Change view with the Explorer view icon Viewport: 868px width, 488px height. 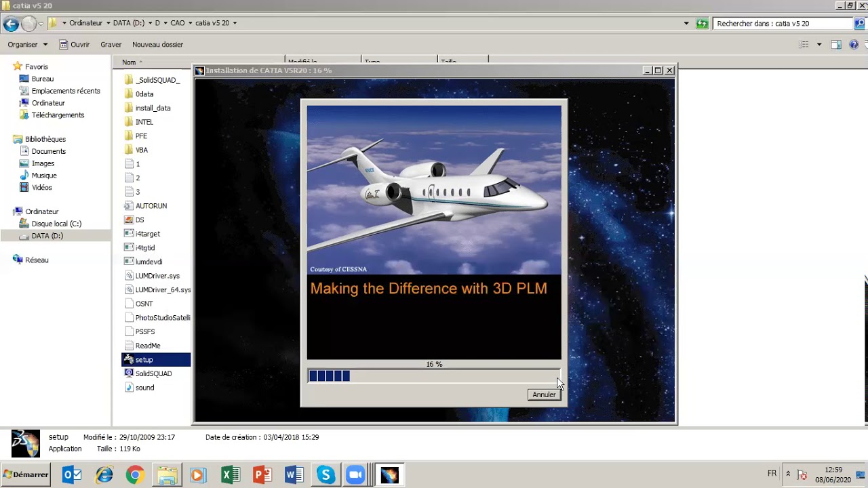804,45
